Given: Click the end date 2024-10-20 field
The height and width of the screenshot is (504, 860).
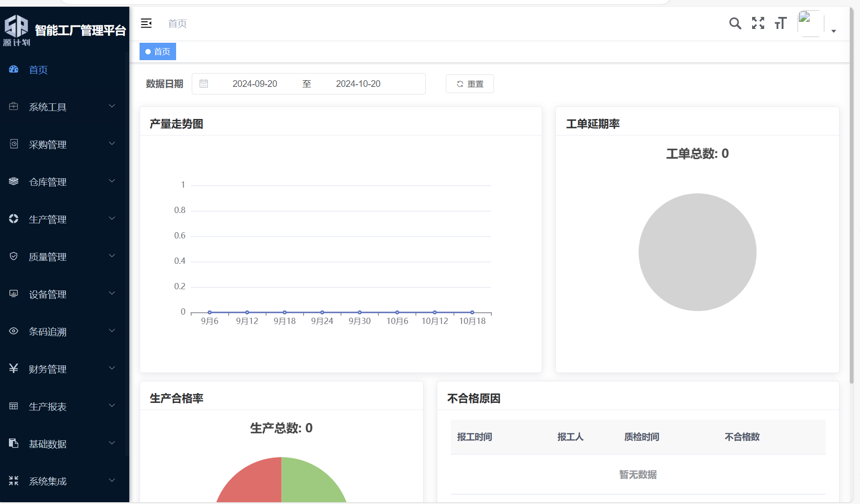Looking at the screenshot, I should tap(358, 84).
